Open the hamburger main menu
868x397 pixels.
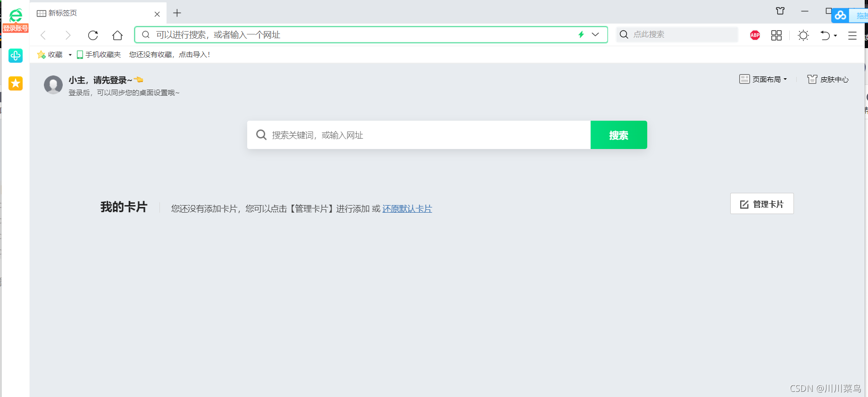(852, 35)
